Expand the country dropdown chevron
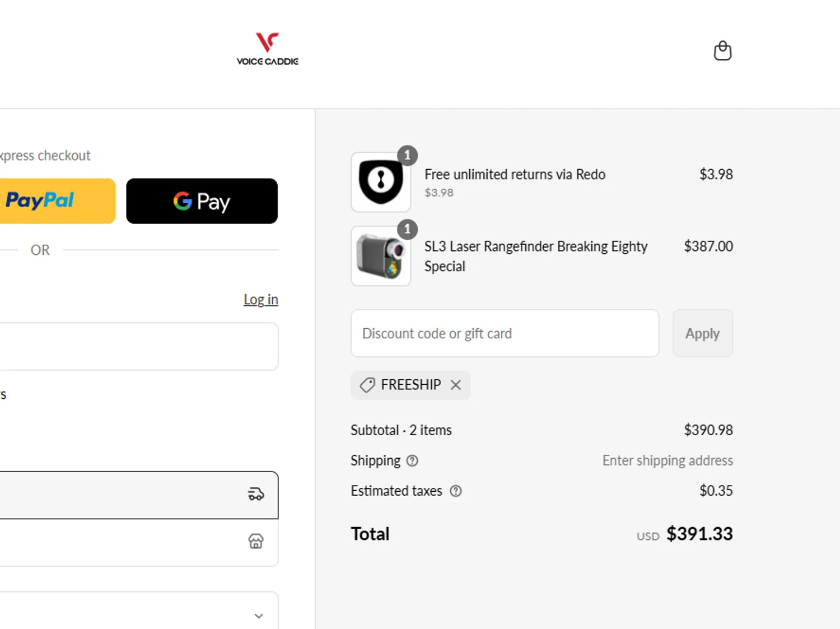 tap(259, 616)
